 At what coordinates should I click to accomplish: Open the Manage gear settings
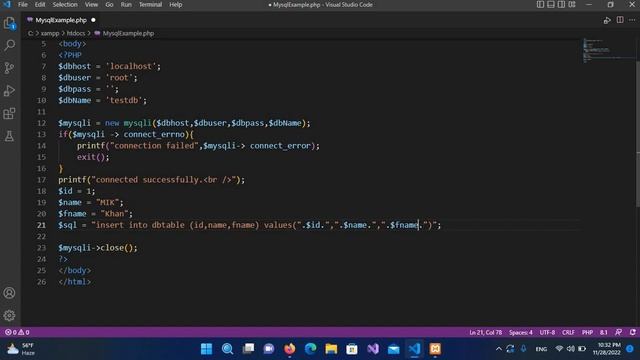click(x=9, y=316)
